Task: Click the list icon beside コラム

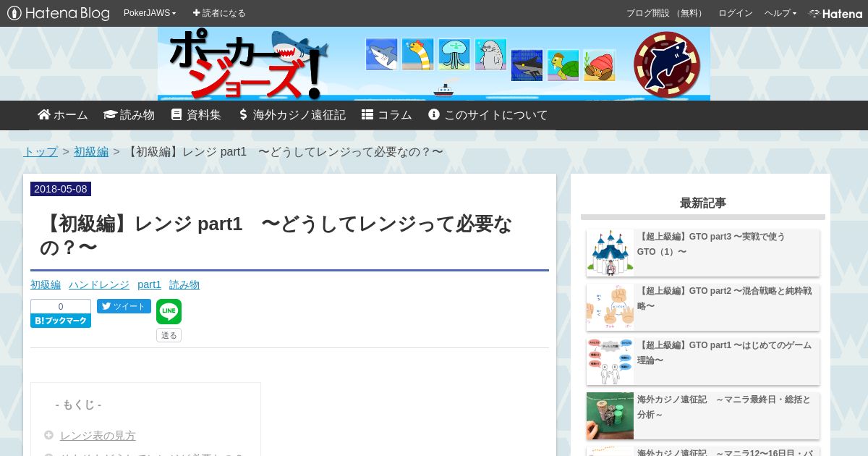Action: 367,114
